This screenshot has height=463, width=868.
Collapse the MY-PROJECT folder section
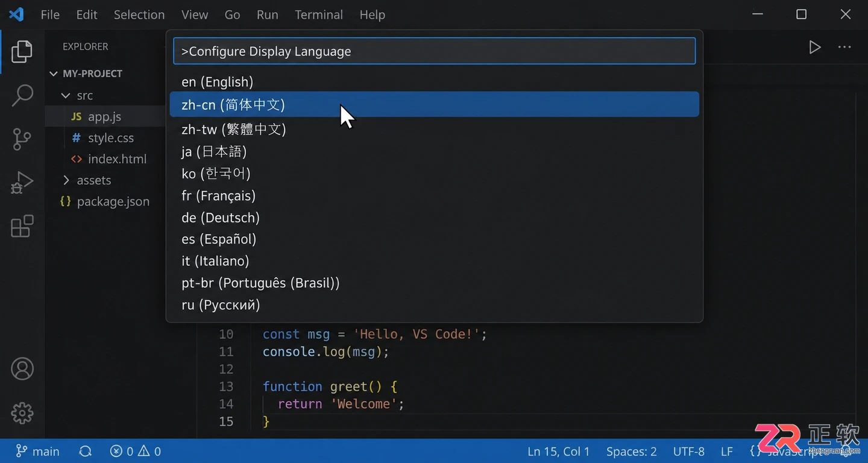click(54, 74)
